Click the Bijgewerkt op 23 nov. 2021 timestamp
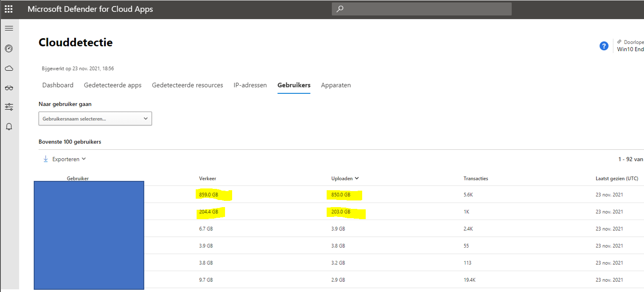The image size is (644, 292). click(78, 68)
